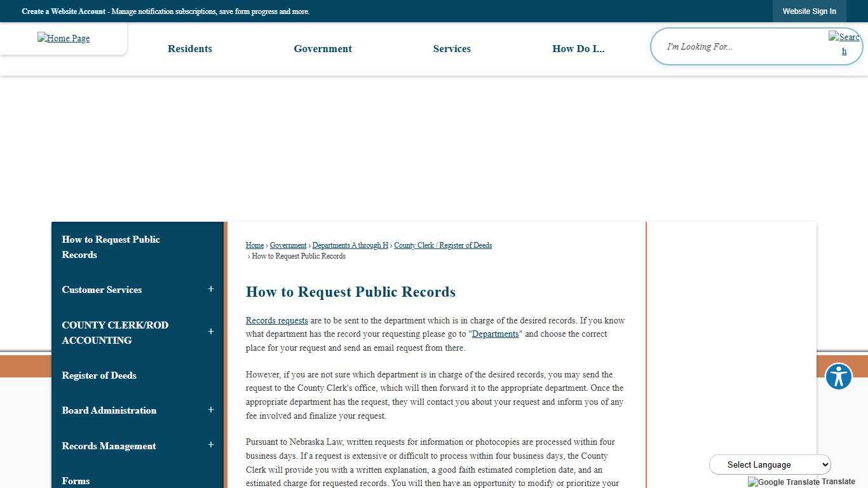Click the Google Translate icon
The width and height of the screenshot is (868, 488).
tap(752, 482)
